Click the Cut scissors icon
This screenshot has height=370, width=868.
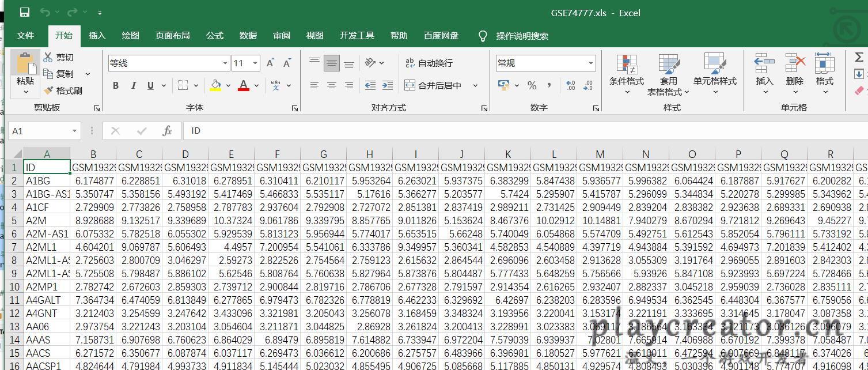[x=48, y=57]
